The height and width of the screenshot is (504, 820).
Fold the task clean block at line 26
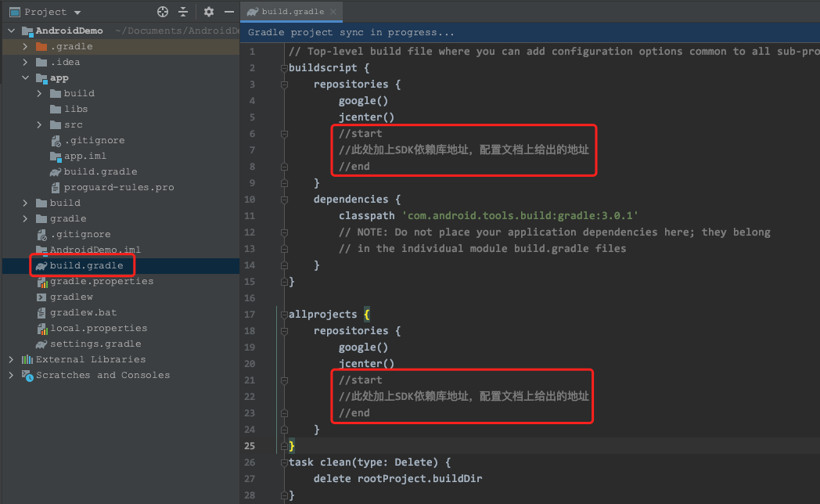[284, 463]
